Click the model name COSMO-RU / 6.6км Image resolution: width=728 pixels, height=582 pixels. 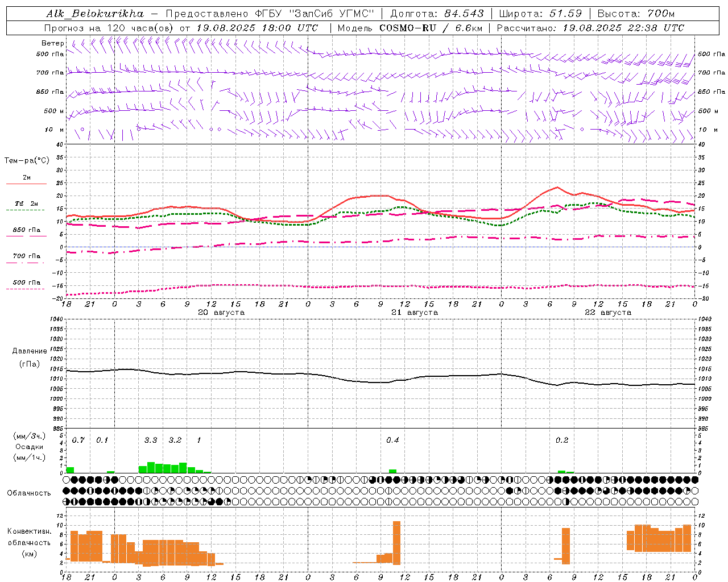431,28
